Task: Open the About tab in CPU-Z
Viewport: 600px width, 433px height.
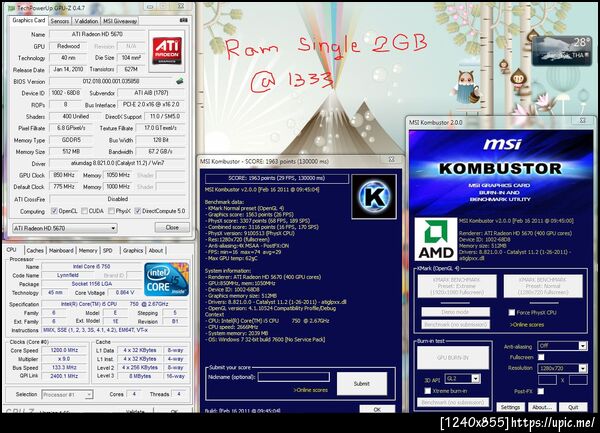Action: 156,251
